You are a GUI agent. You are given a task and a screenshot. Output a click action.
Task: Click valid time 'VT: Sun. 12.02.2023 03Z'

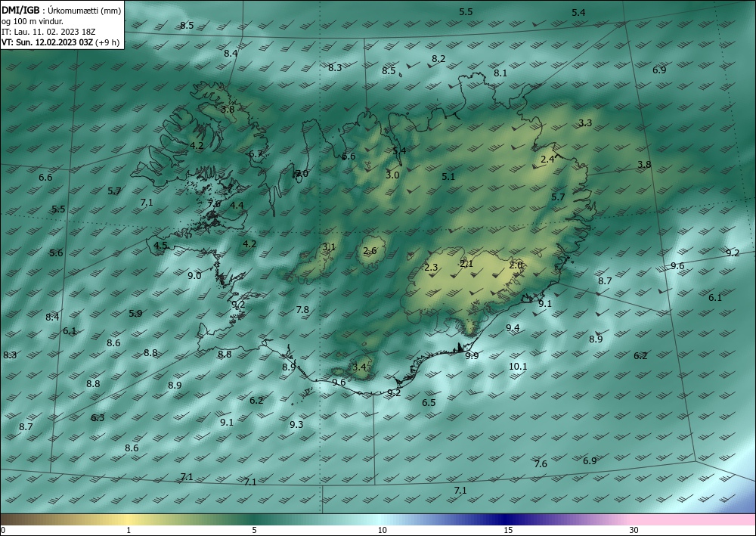(47, 42)
